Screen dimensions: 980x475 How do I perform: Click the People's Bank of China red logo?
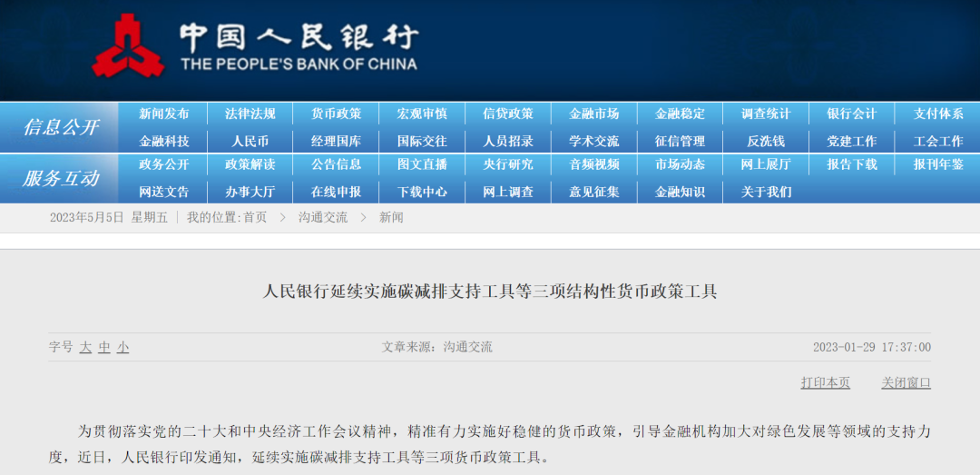[128, 45]
